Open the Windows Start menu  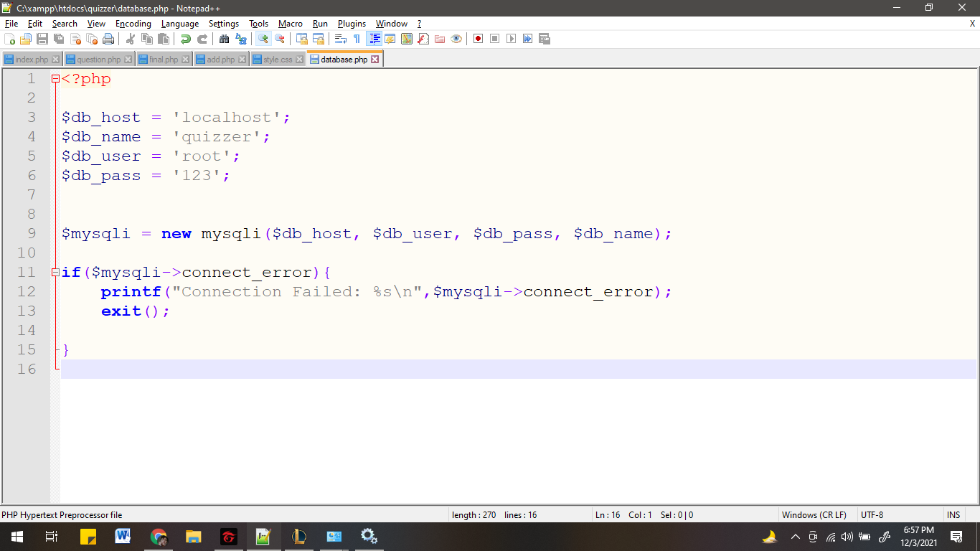tap(17, 537)
